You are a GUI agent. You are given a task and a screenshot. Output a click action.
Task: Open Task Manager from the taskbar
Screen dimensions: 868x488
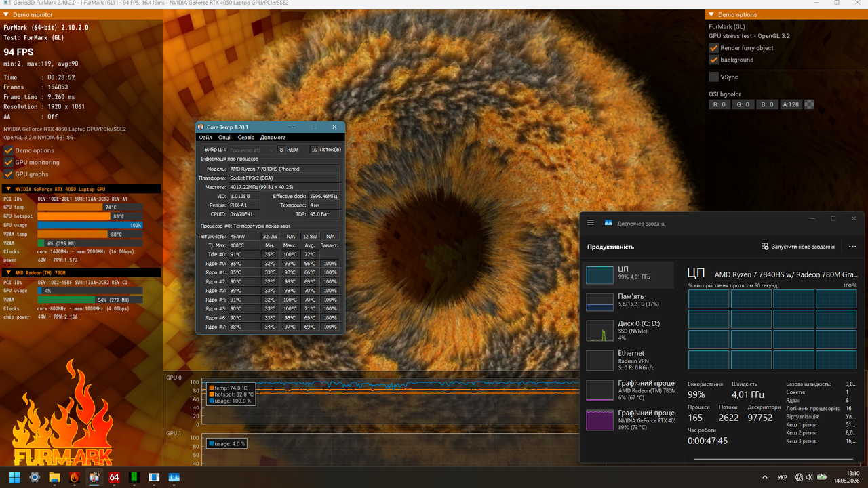pos(174,477)
